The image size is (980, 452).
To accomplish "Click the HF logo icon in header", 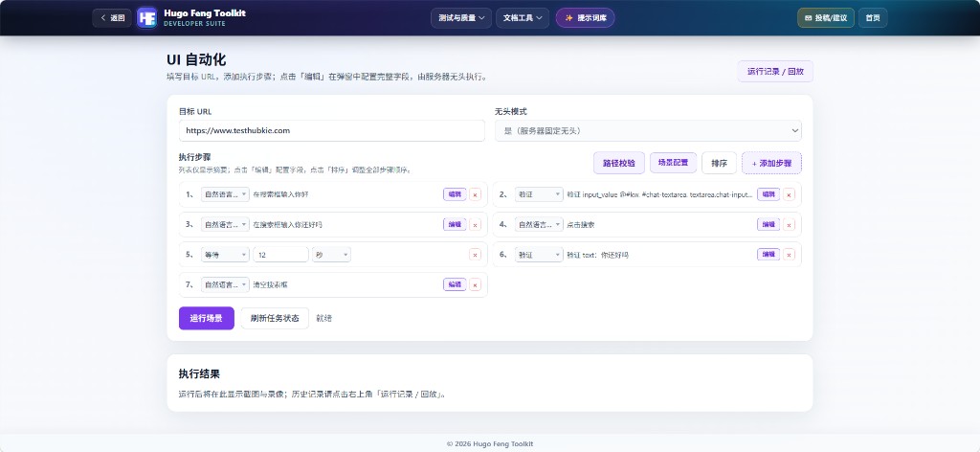I will coord(146,17).
